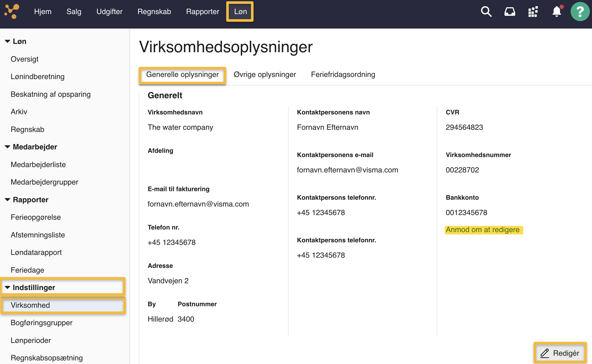Switch to Feriefridagsordning tab
This screenshot has width=592, height=364.
(343, 74)
